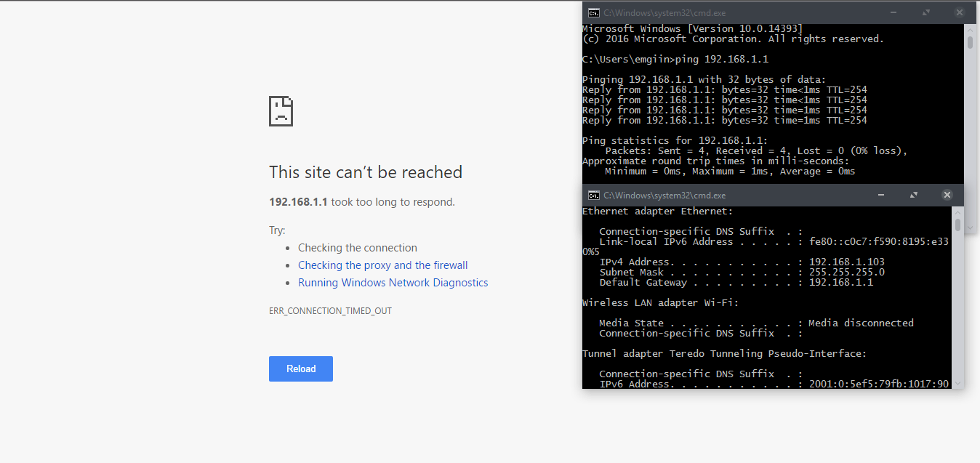Click the sad page error icon

pos(281,111)
